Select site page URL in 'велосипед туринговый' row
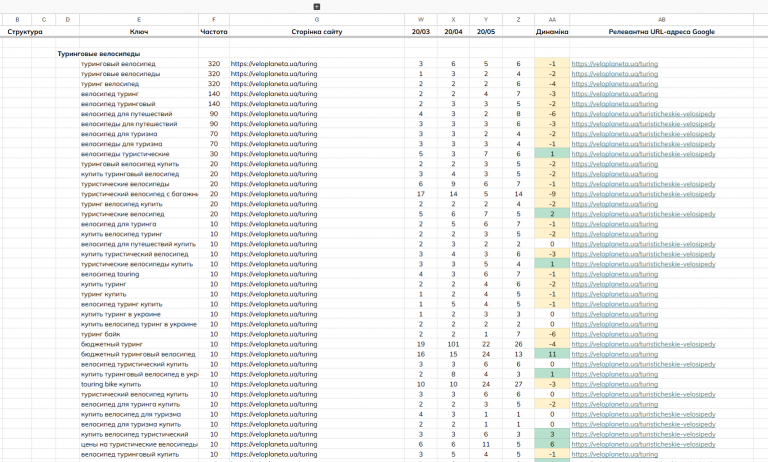The image size is (768, 462). pyautogui.click(x=317, y=104)
